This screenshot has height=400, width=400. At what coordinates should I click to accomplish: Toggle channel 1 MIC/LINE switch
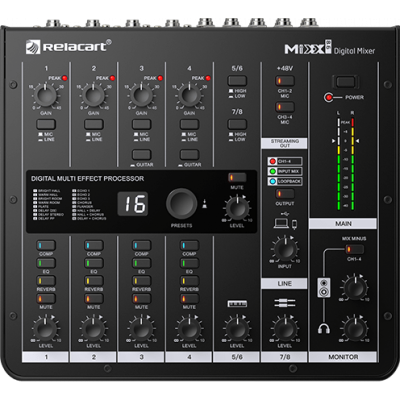(46, 124)
